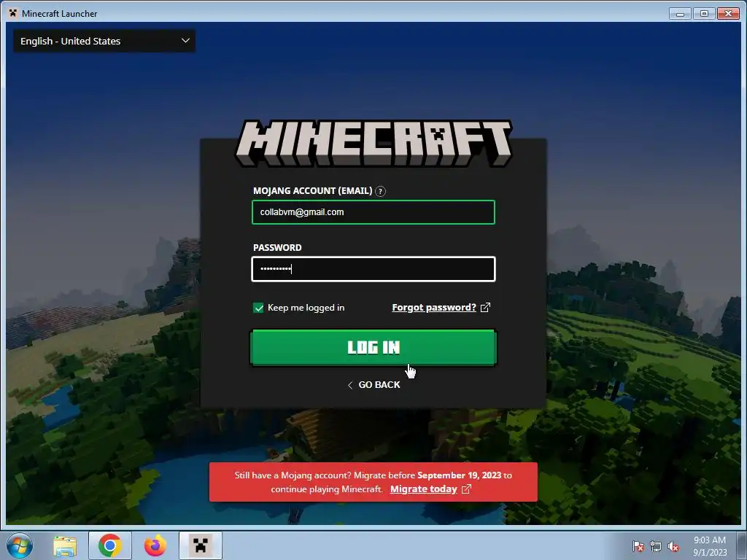747x560 pixels.
Task: Click the green LOG IN button
Action: [x=373, y=348]
